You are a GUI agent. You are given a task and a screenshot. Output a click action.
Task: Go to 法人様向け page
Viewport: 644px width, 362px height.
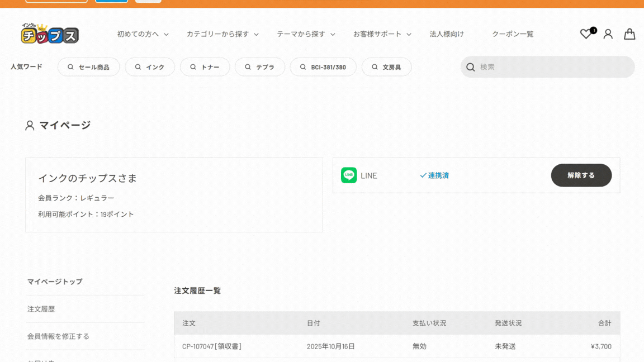click(x=446, y=34)
